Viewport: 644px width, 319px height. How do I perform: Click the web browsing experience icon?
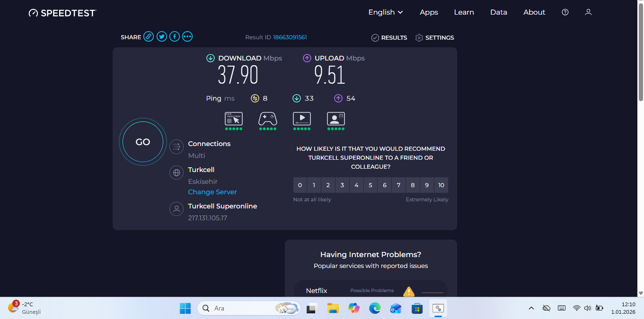pos(234,119)
